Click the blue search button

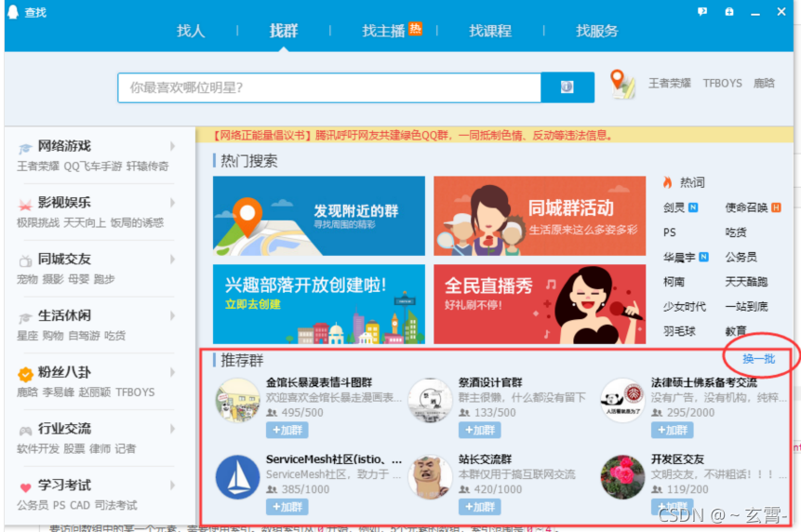tap(567, 87)
